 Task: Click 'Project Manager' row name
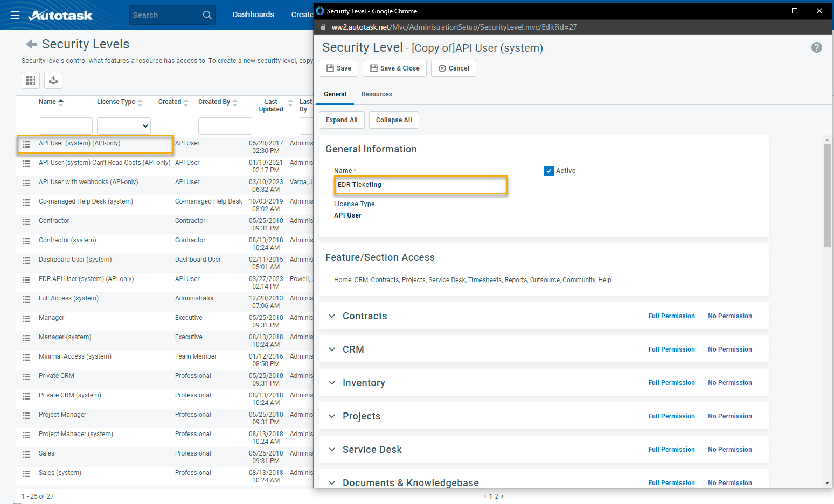[62, 415]
